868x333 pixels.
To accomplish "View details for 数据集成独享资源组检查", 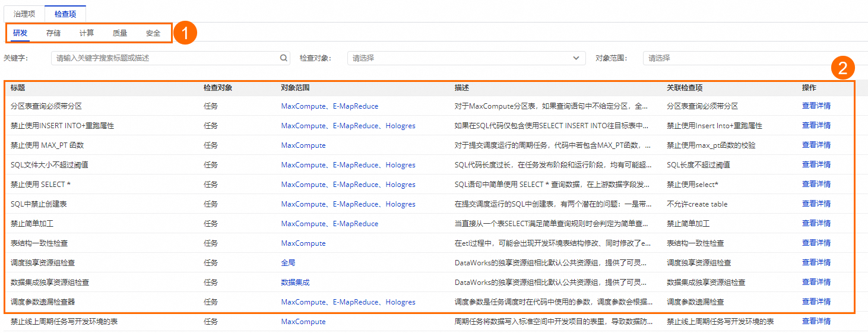I will click(x=816, y=282).
